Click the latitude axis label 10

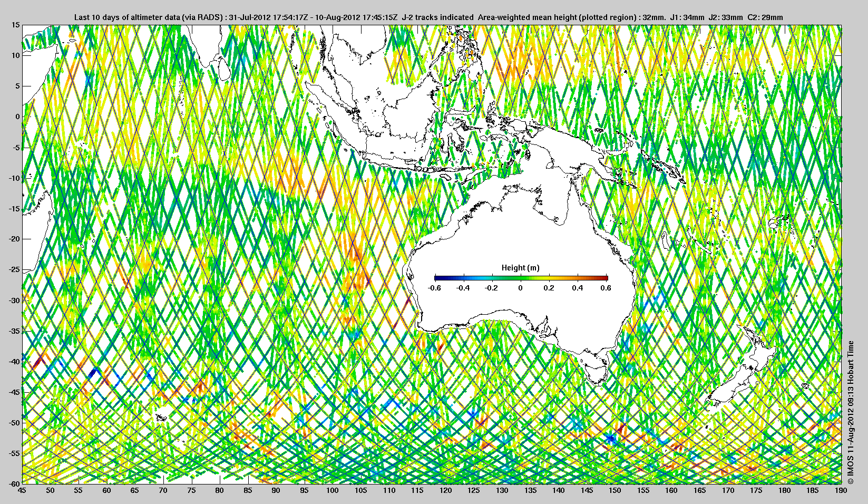[x=16, y=55]
